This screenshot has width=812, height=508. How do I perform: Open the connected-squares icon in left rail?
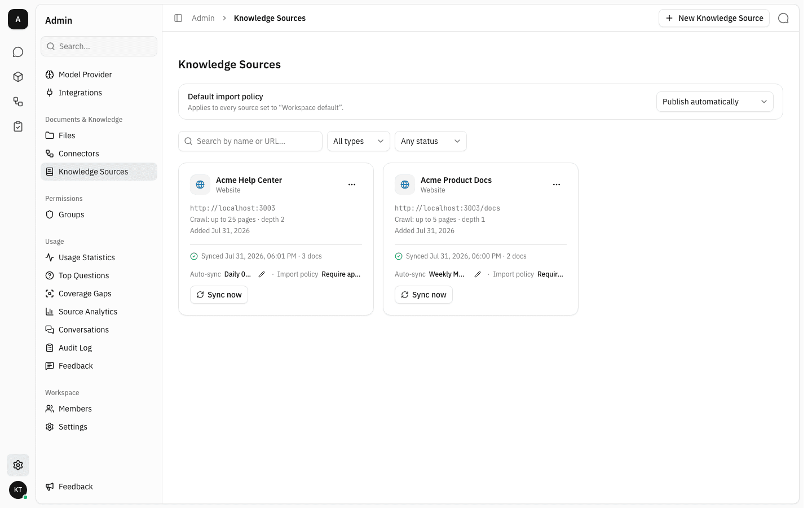click(18, 102)
